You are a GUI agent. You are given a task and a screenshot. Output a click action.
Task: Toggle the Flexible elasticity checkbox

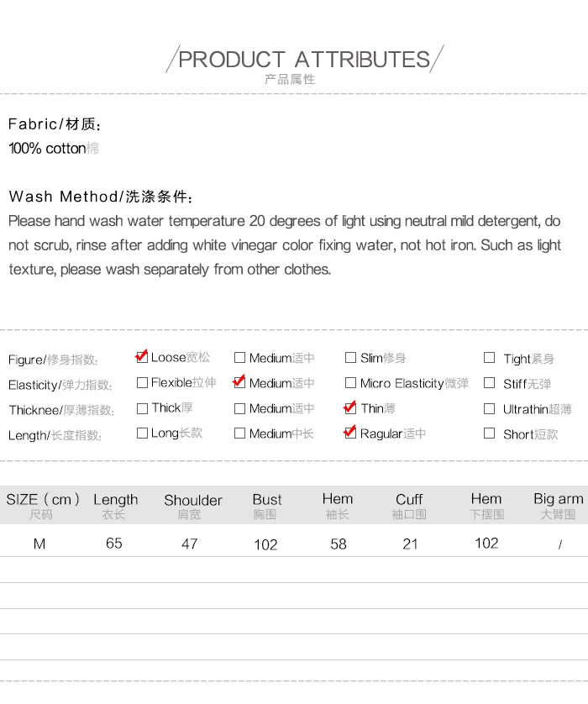pyautogui.click(x=142, y=382)
